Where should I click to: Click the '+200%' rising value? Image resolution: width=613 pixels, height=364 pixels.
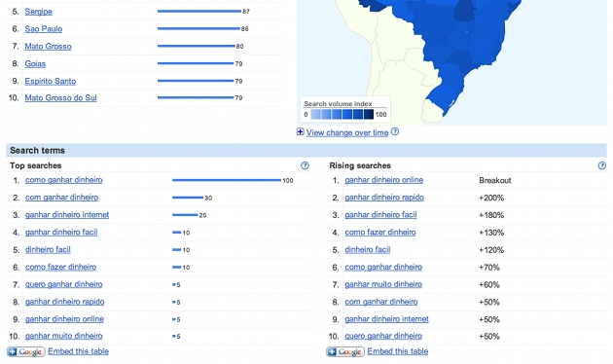(x=491, y=198)
